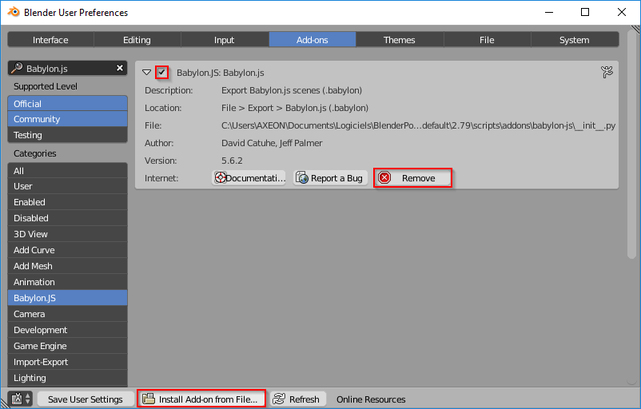Click the community add-on icon at top right
This screenshot has width=641, height=409.
[x=607, y=72]
